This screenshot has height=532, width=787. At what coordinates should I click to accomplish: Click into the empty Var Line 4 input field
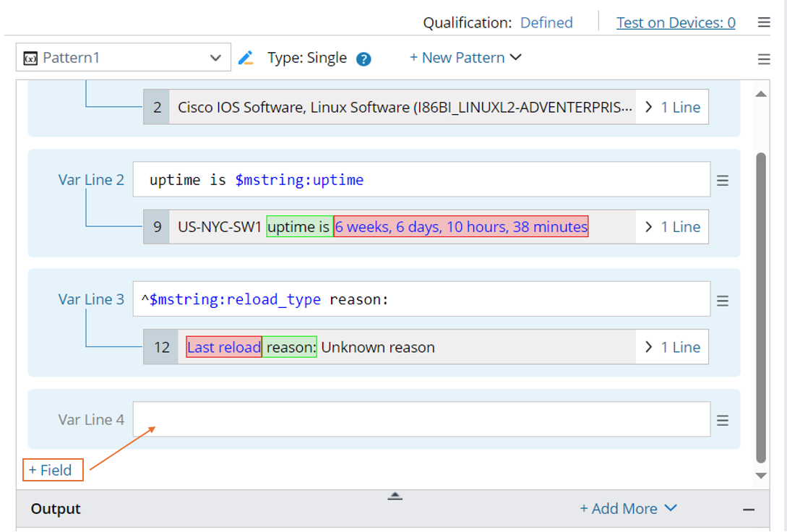pyautogui.click(x=421, y=419)
